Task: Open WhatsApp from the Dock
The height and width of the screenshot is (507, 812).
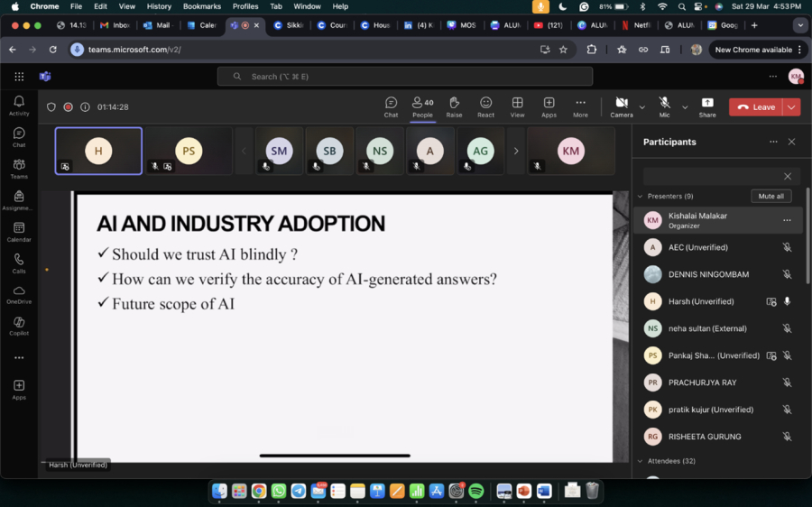Action: (x=279, y=491)
